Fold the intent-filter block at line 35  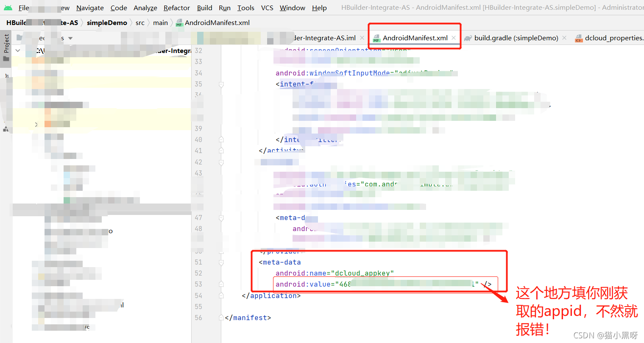(x=221, y=84)
